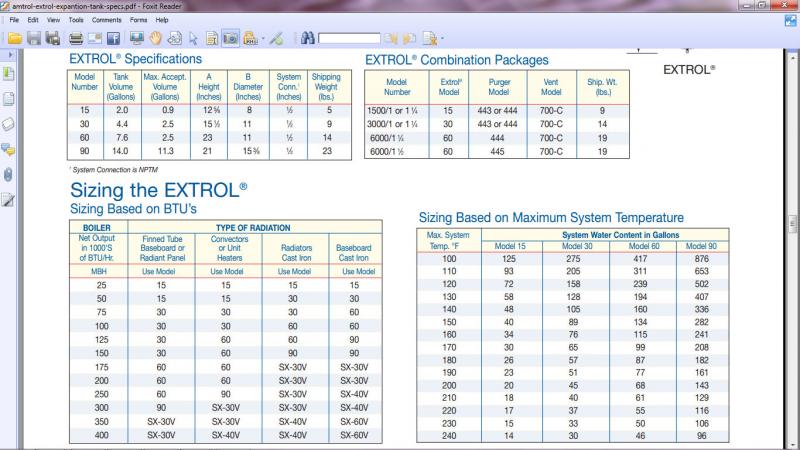
Task: Click the Find Next arrow icon
Action: pyautogui.click(x=410, y=38)
